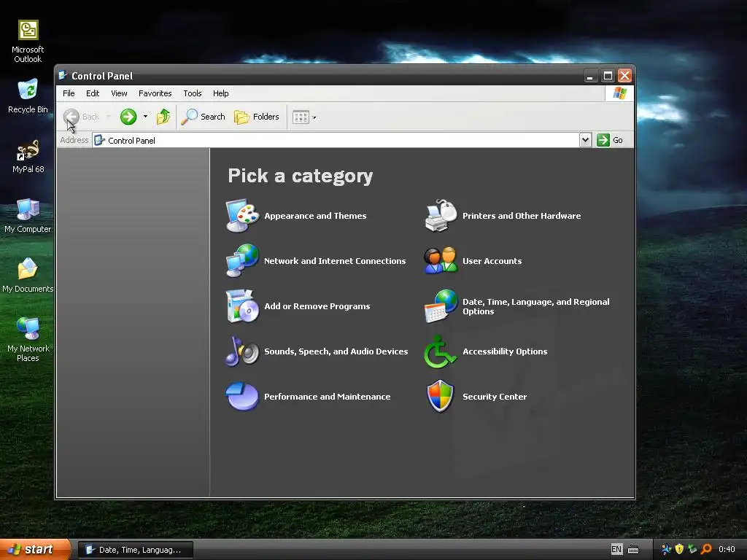Click the green Forward arrow button
The width and height of the screenshot is (747, 560).
[128, 117]
